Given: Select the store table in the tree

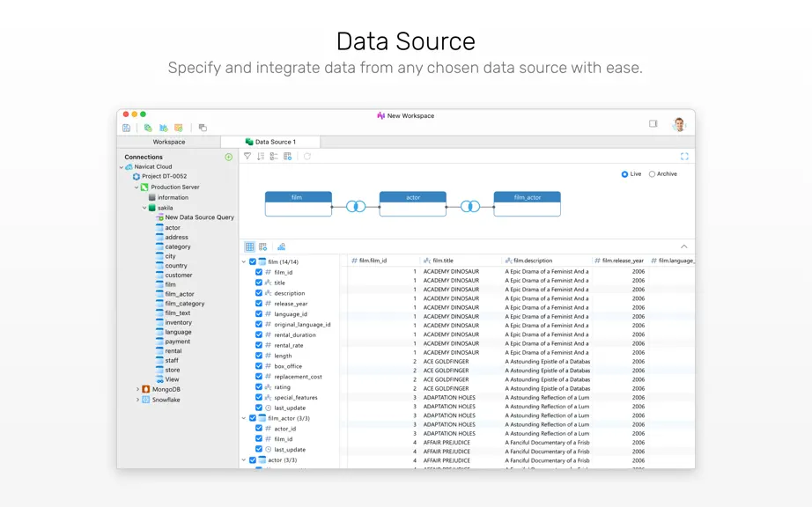Looking at the screenshot, I should (173, 371).
